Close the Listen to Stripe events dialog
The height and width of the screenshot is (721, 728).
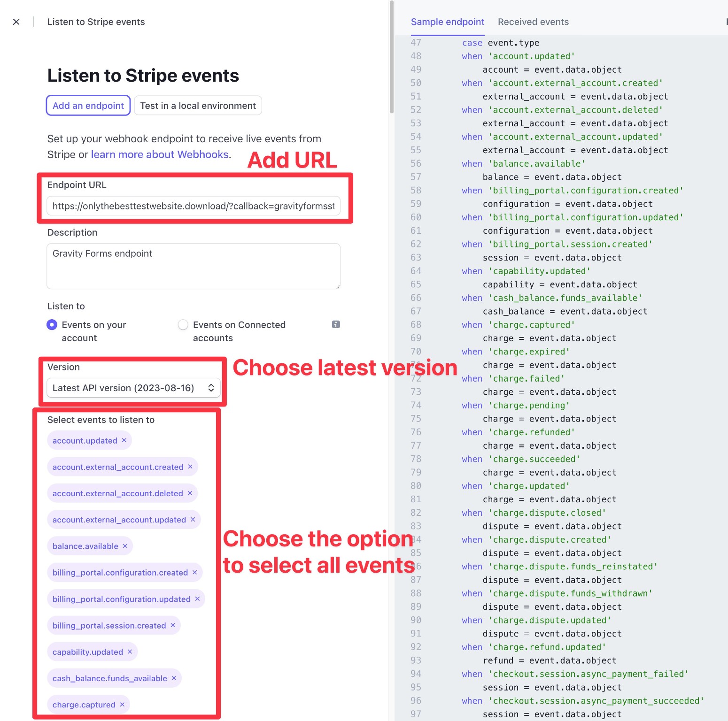(x=16, y=22)
